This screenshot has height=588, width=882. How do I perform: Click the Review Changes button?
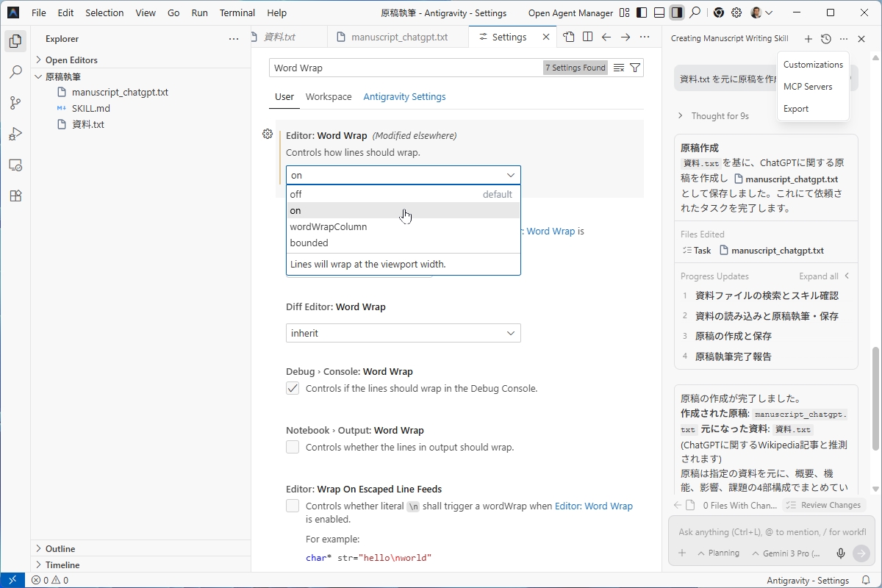pyautogui.click(x=825, y=505)
